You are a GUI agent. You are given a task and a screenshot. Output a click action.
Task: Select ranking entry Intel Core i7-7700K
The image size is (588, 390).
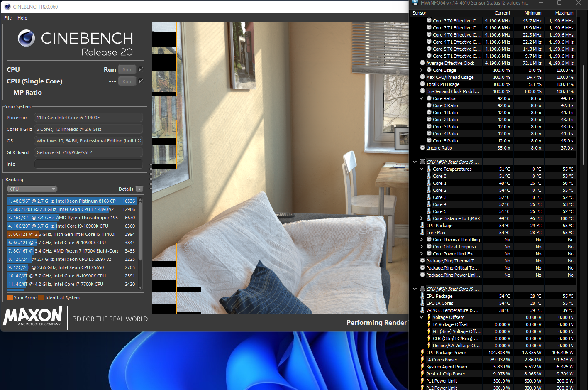72,284
